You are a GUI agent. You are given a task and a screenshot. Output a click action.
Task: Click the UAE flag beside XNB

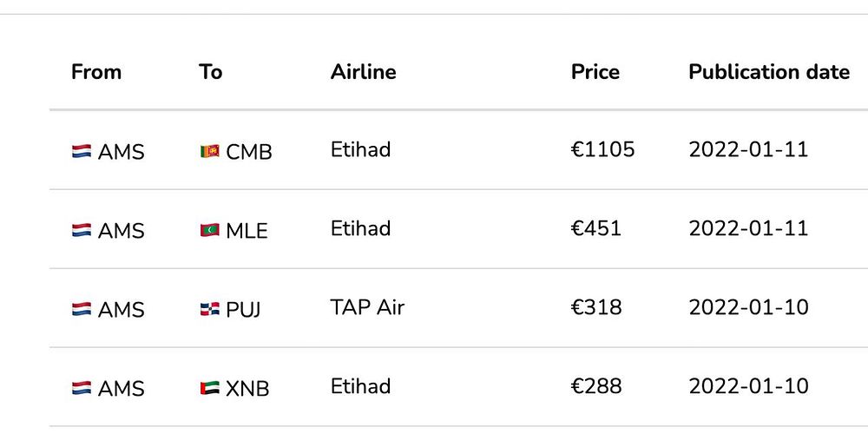[x=209, y=388]
